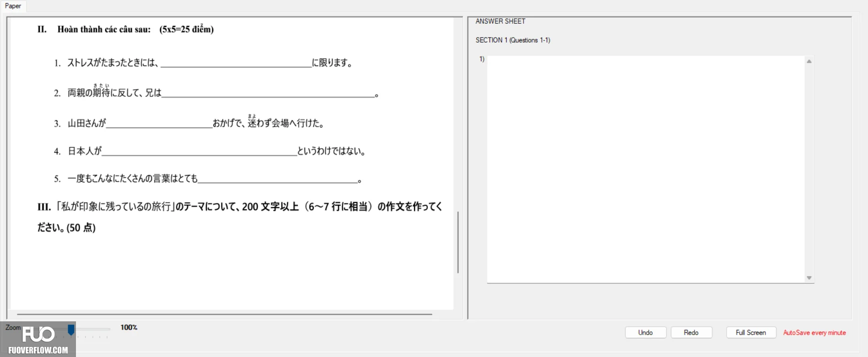Click answer box scroll down arrow
868x357 pixels.
coord(809,278)
